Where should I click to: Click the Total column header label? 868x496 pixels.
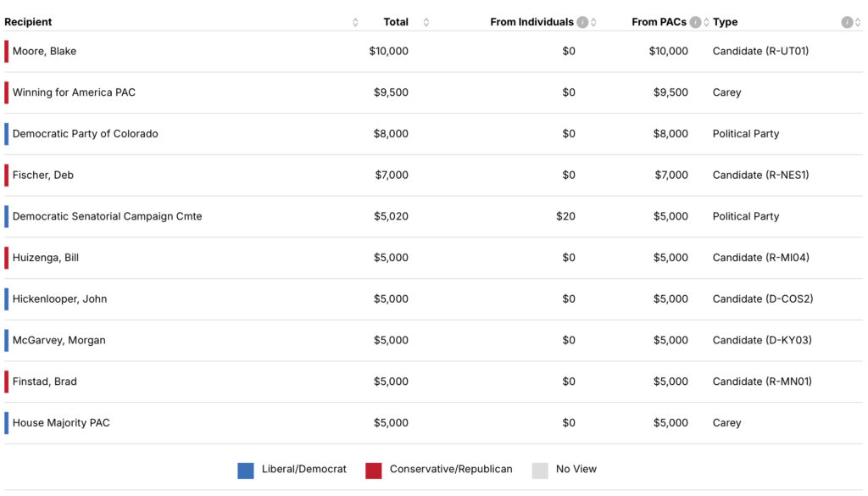point(396,22)
